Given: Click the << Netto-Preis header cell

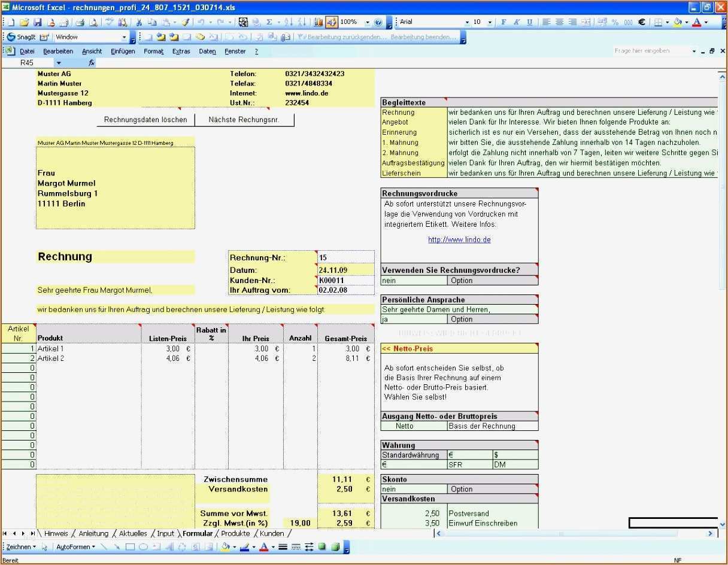Looking at the screenshot, I should [459, 348].
